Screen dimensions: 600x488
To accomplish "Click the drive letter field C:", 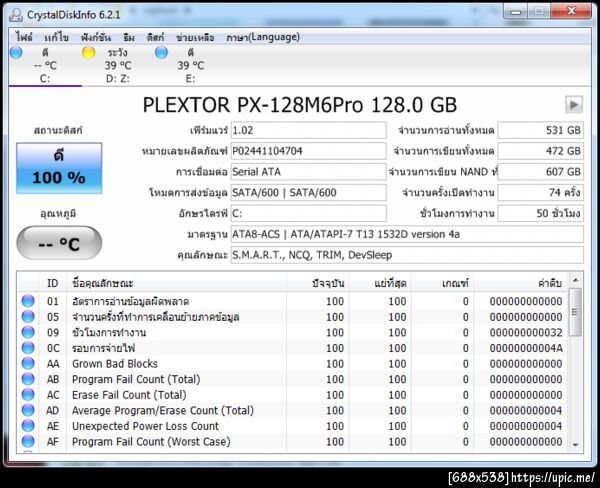I will (308, 213).
